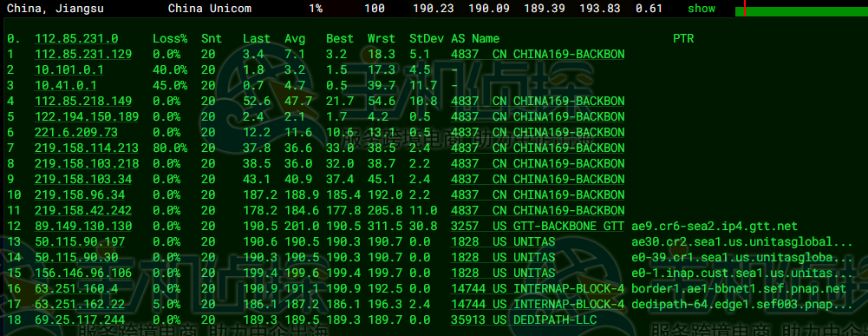Image resolution: width=868 pixels, height=336 pixels.
Task: Click the red marker on latency bar
Action: pos(745,9)
